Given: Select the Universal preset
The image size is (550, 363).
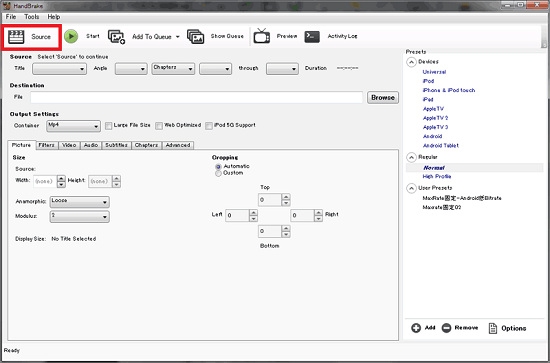Looking at the screenshot, I should 434,72.
